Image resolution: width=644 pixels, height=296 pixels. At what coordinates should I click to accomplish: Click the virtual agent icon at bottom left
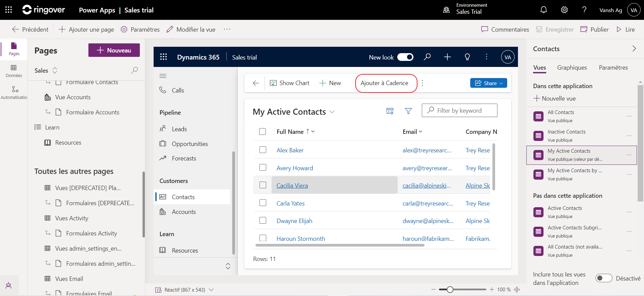click(9, 286)
